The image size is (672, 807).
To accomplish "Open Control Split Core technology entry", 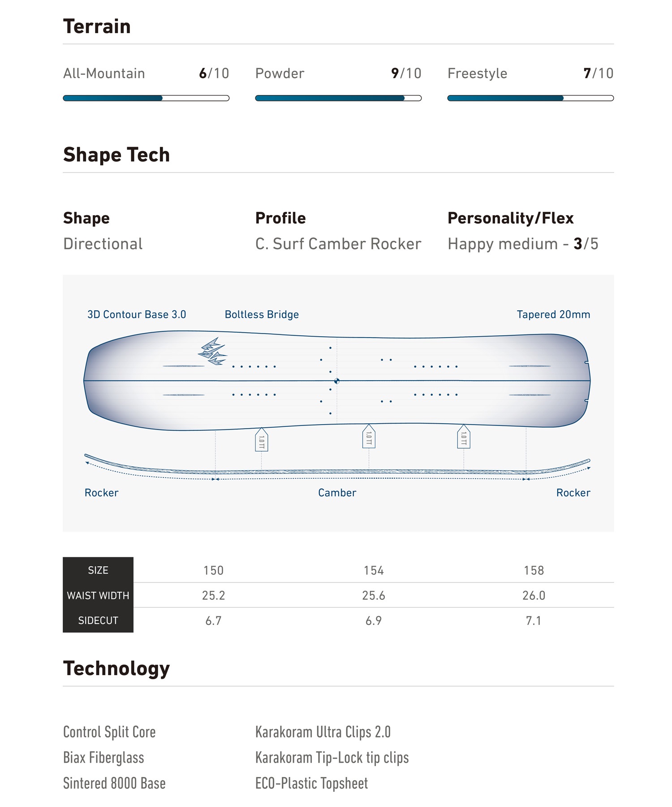I will click(x=109, y=732).
